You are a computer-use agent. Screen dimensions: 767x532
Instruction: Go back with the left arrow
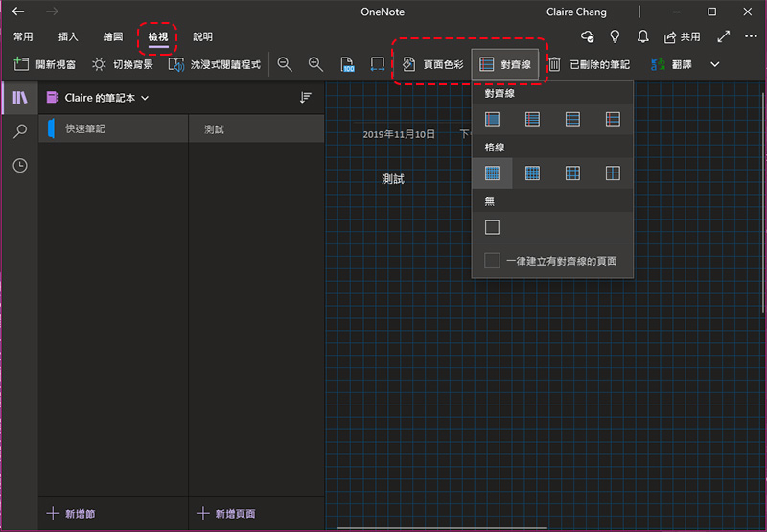pos(18,12)
